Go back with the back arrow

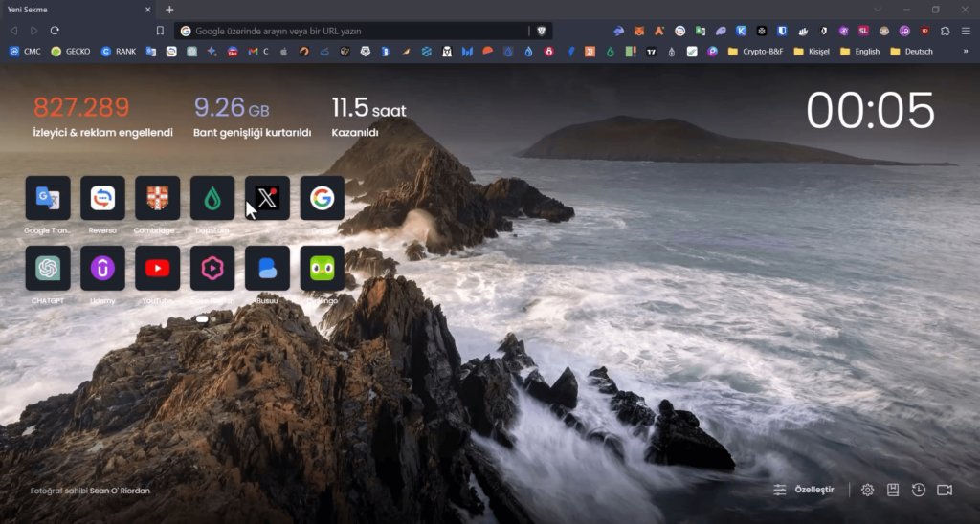(x=13, y=31)
